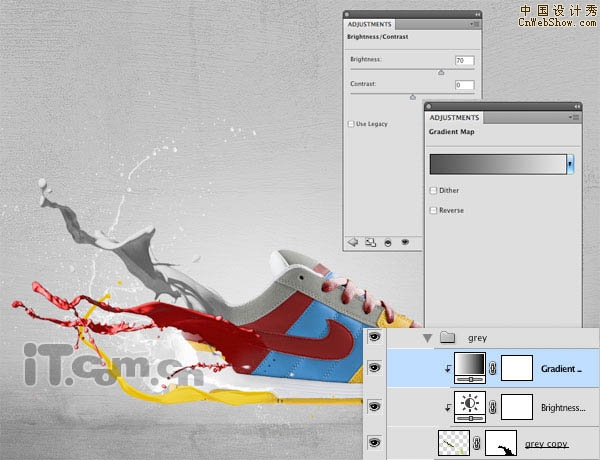Click link icon on Brightness layer
Viewport: 600px width, 460px height.
(x=492, y=408)
